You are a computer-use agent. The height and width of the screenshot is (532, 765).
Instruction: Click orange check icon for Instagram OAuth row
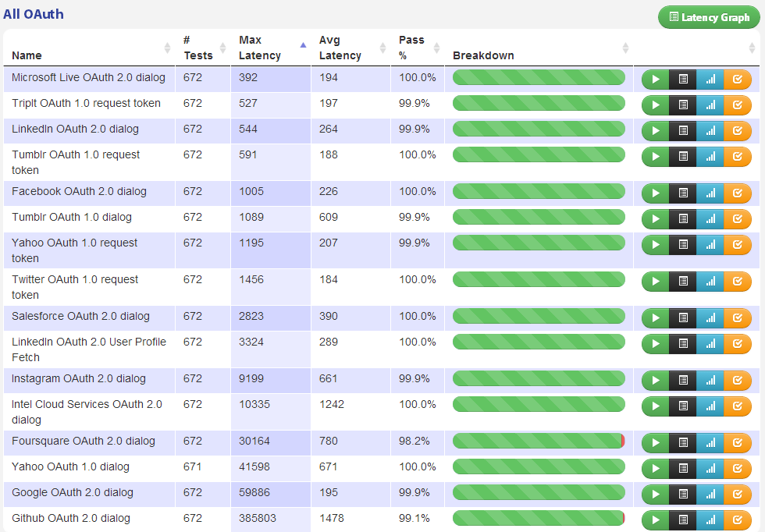click(738, 381)
